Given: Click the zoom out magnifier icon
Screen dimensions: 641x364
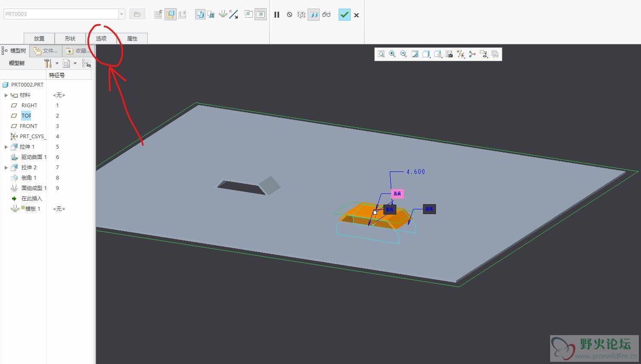Looking at the screenshot, I should (x=404, y=54).
